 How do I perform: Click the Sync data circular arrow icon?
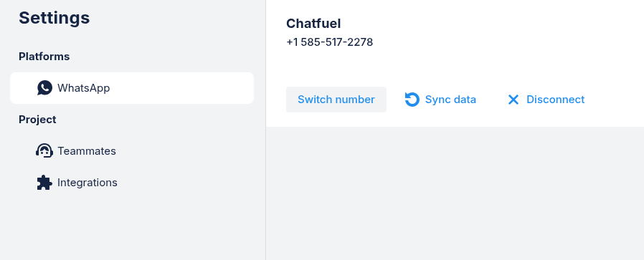(412, 100)
